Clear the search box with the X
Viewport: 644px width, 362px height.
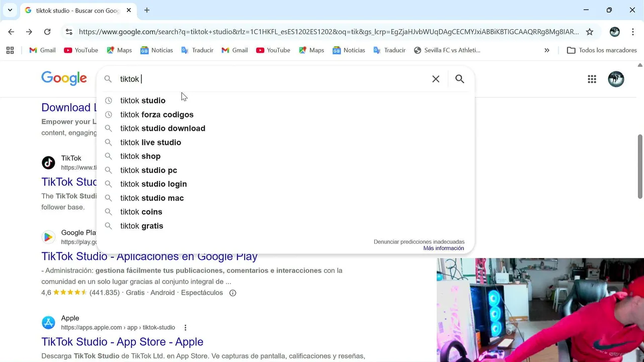436,79
